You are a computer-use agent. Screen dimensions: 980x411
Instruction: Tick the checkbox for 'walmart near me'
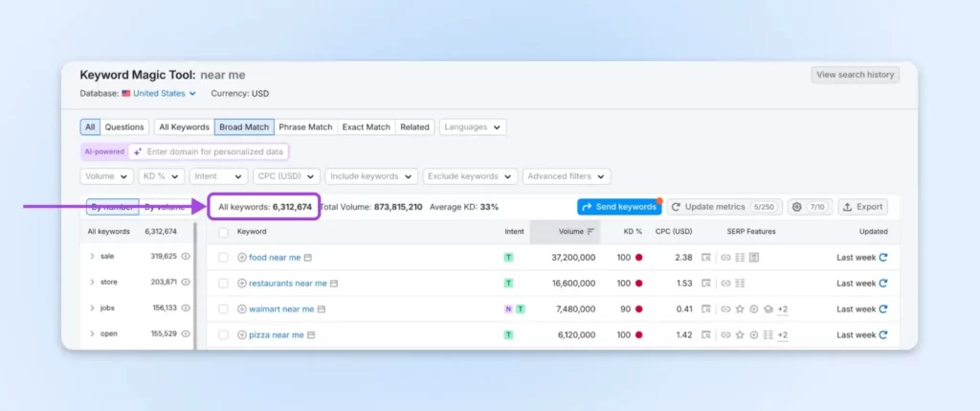click(x=223, y=309)
